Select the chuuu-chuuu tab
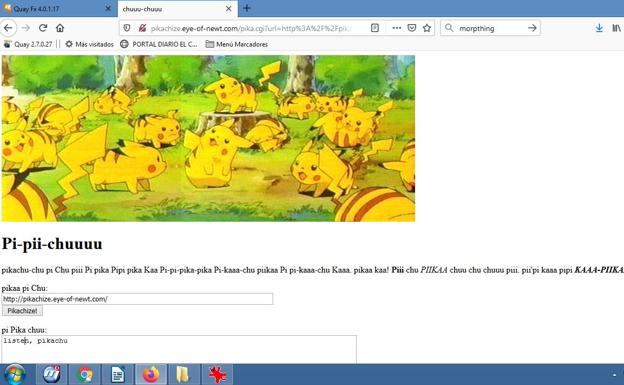 coord(177,8)
